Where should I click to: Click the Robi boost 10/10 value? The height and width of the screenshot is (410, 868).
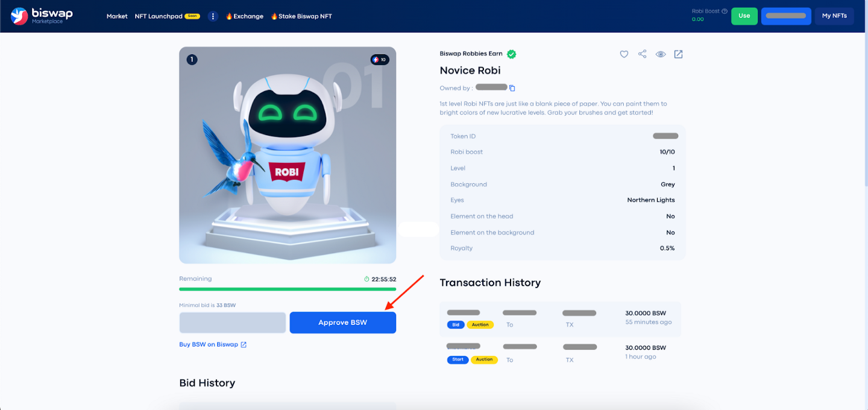pyautogui.click(x=667, y=152)
